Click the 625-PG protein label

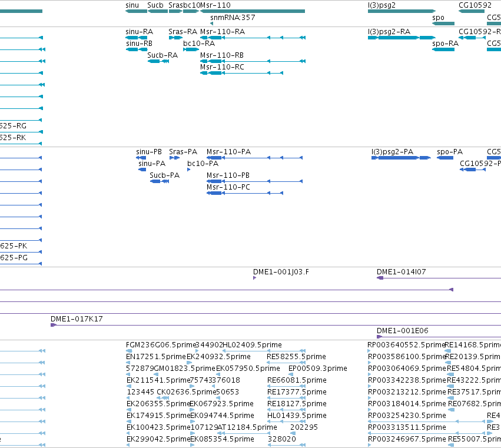[14, 258]
